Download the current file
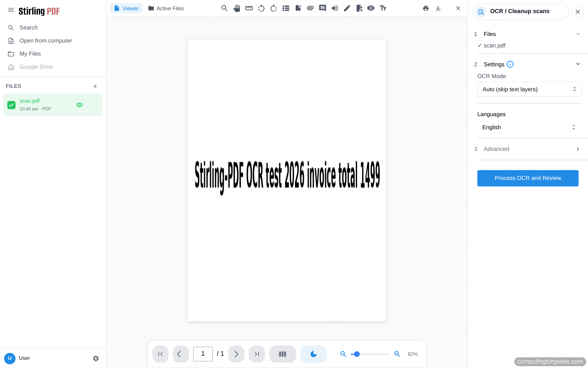The height and width of the screenshot is (368, 588). tap(438, 8)
